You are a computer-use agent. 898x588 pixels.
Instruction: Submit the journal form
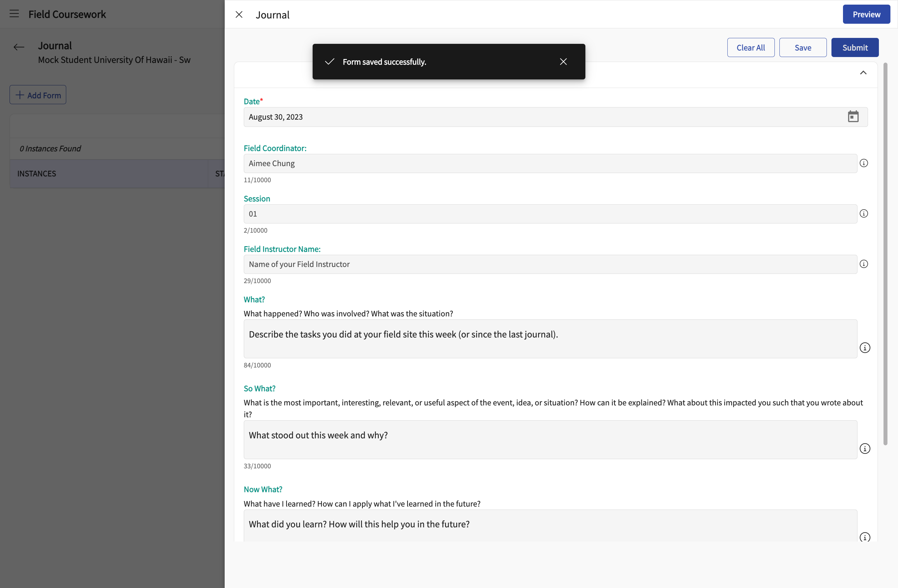point(855,47)
